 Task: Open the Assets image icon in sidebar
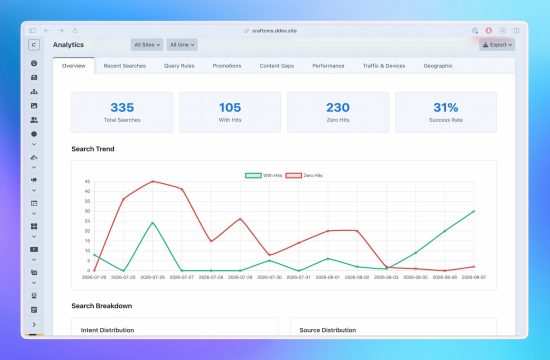34,106
